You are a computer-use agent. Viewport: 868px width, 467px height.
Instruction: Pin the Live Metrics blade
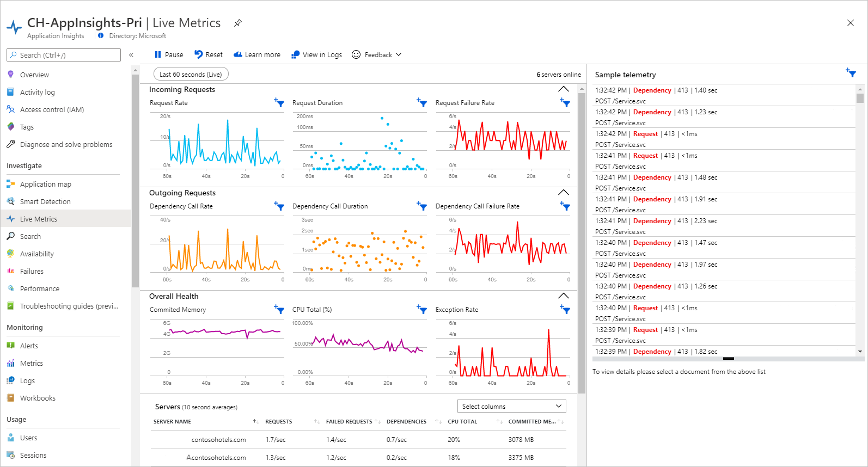point(238,23)
